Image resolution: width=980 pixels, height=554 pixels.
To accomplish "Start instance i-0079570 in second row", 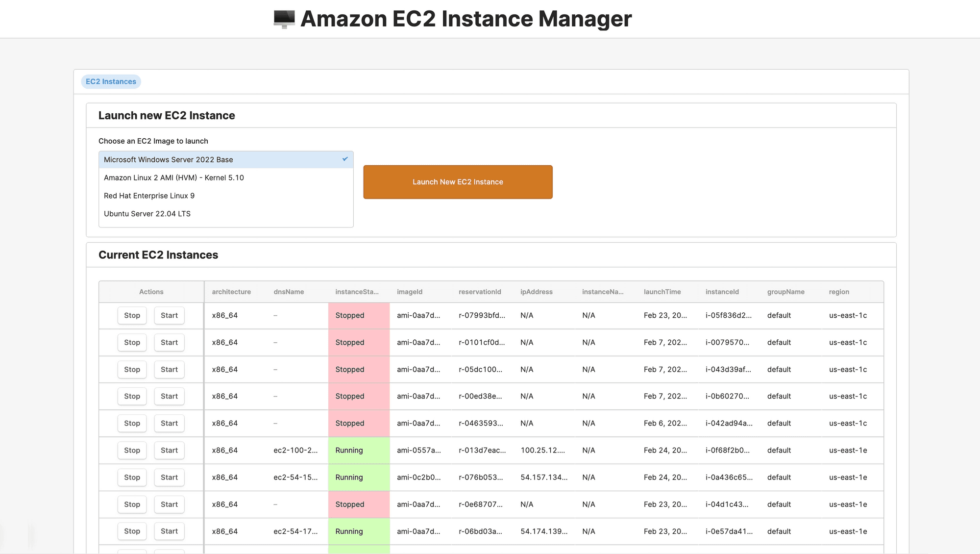I will tap(169, 342).
